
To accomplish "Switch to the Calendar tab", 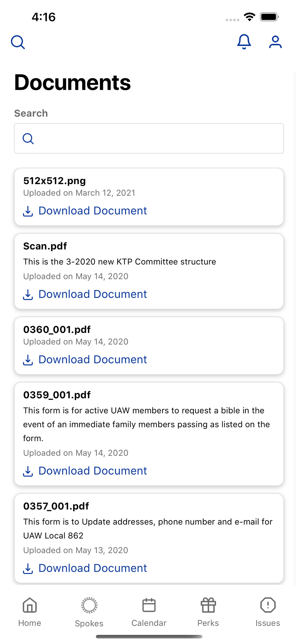I will (149, 612).
